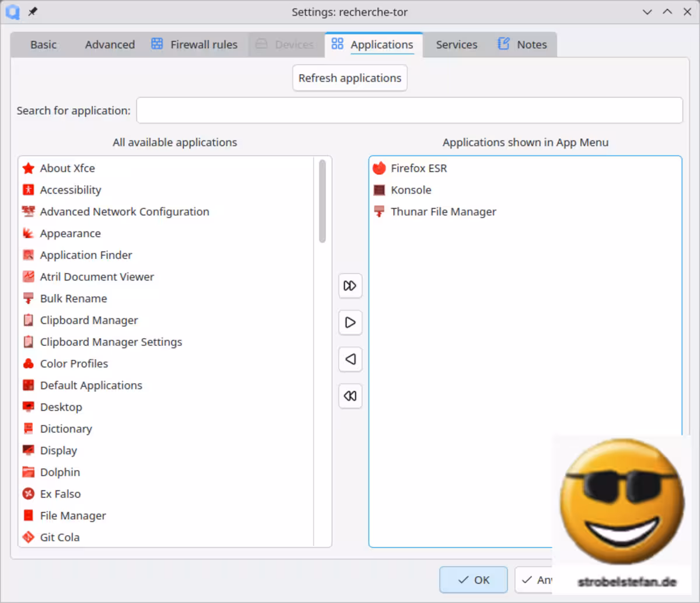The width and height of the screenshot is (700, 603).
Task: Click the Git Cola diamond icon
Action: 29,537
